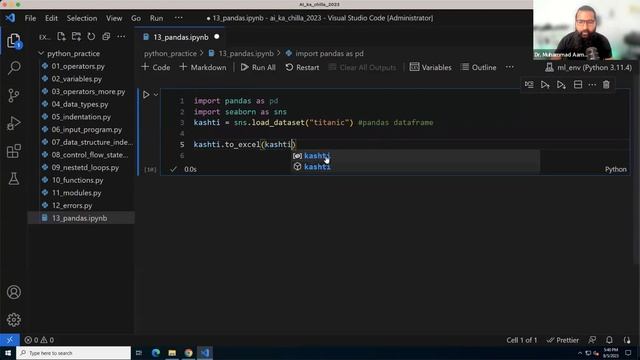The image size is (640, 360).
Task: Open the Search view in activity bar
Action: (x=14, y=68)
